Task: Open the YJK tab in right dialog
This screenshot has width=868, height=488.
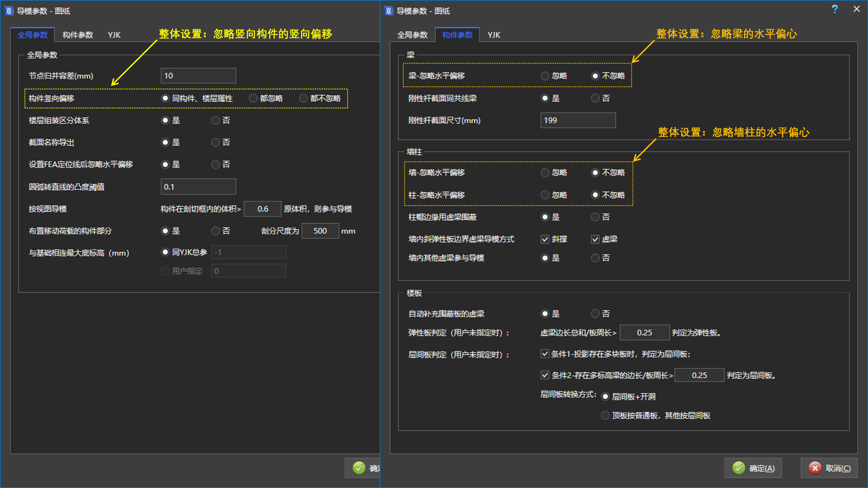Action: click(494, 35)
